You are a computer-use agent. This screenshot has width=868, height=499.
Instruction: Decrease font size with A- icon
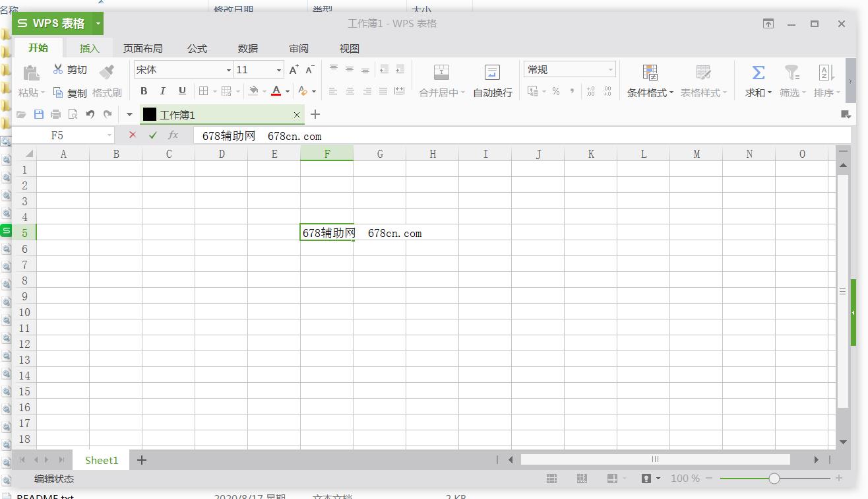[x=310, y=69]
